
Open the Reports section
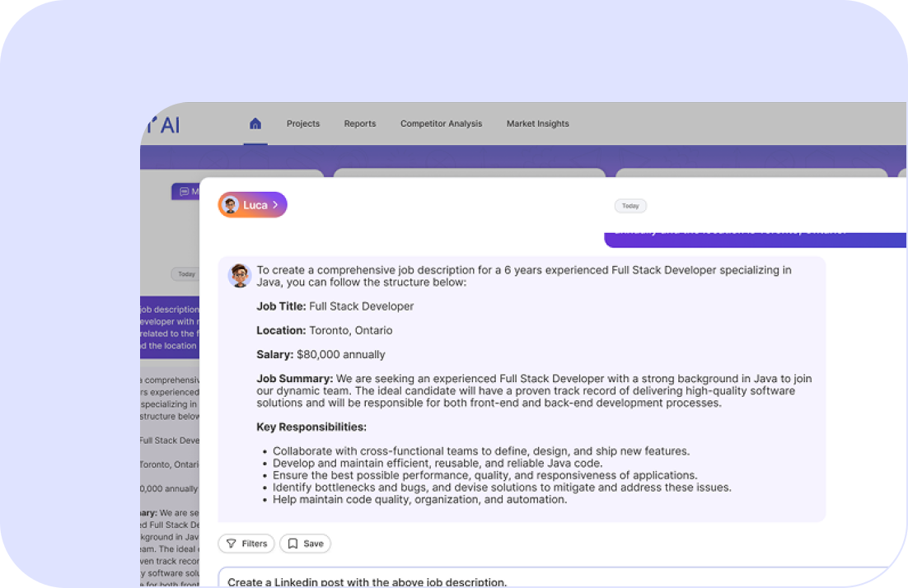click(360, 124)
